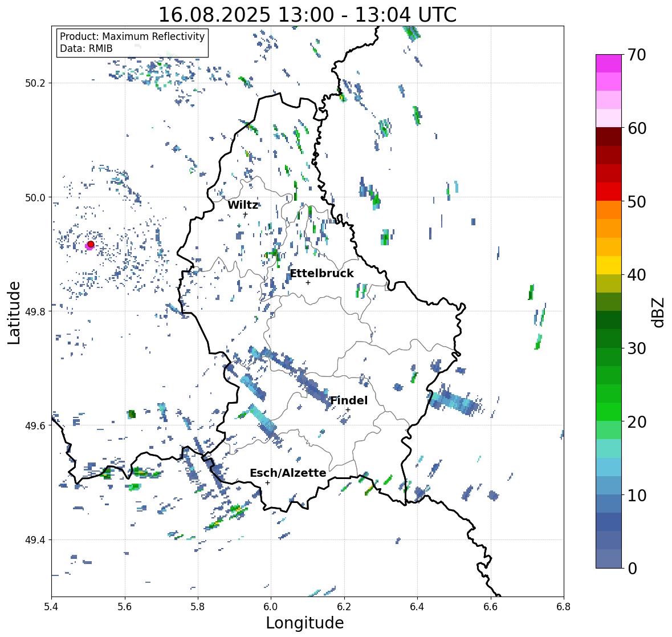The width and height of the screenshot is (672, 637).
Task: Select the Esch/Alzette station label
Action: click(x=288, y=473)
